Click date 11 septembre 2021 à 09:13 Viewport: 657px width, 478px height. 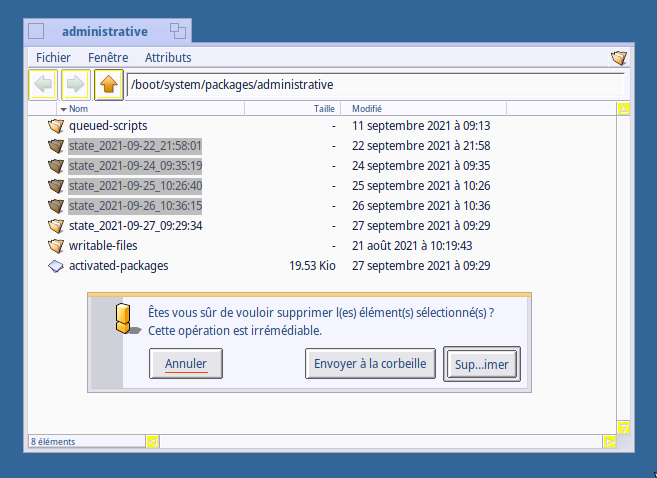[x=421, y=126]
